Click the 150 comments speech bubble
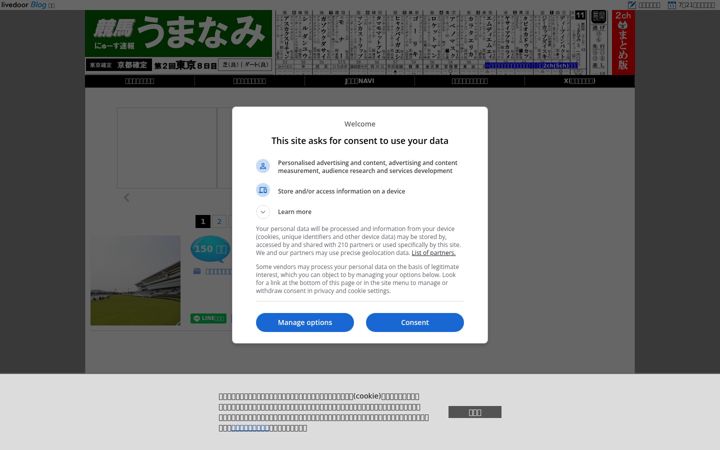 (210, 249)
